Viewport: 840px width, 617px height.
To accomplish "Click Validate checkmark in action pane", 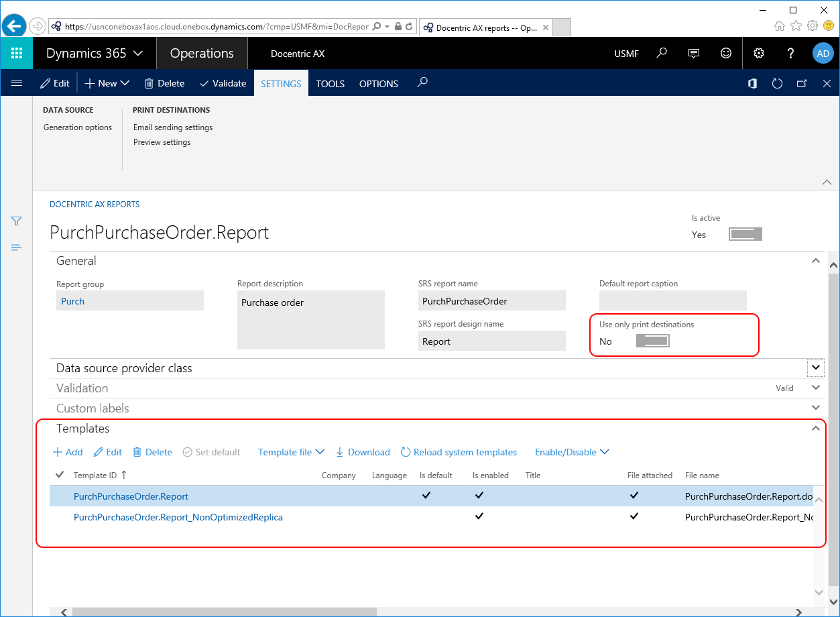I will pos(223,83).
